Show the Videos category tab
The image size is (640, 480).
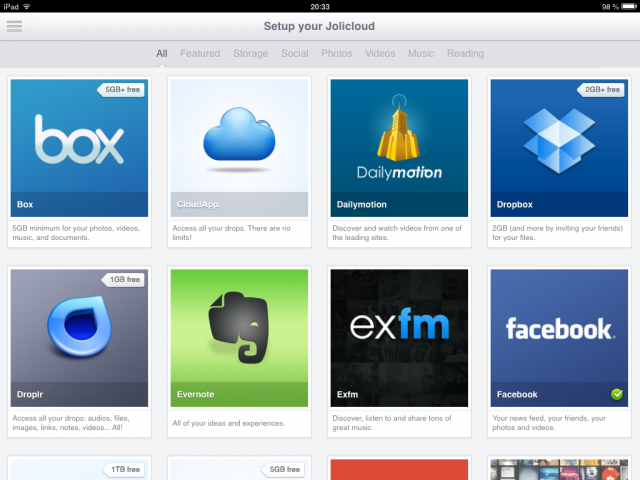380,53
